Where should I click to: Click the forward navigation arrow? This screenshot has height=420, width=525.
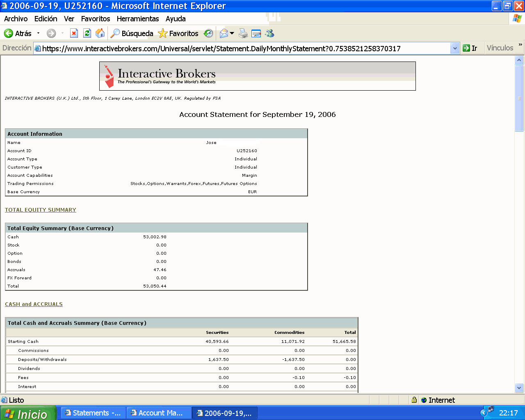tap(51, 34)
